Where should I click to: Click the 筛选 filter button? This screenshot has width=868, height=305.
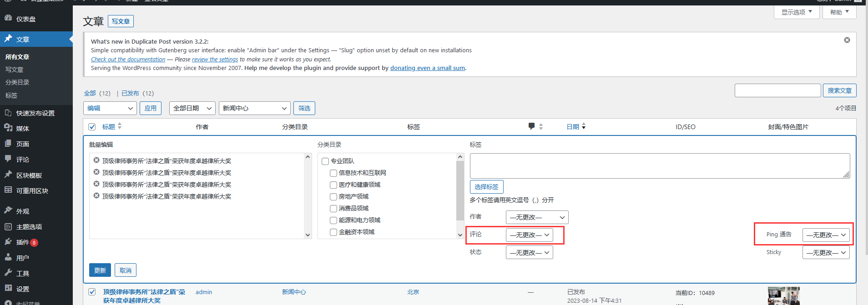pyautogui.click(x=304, y=108)
